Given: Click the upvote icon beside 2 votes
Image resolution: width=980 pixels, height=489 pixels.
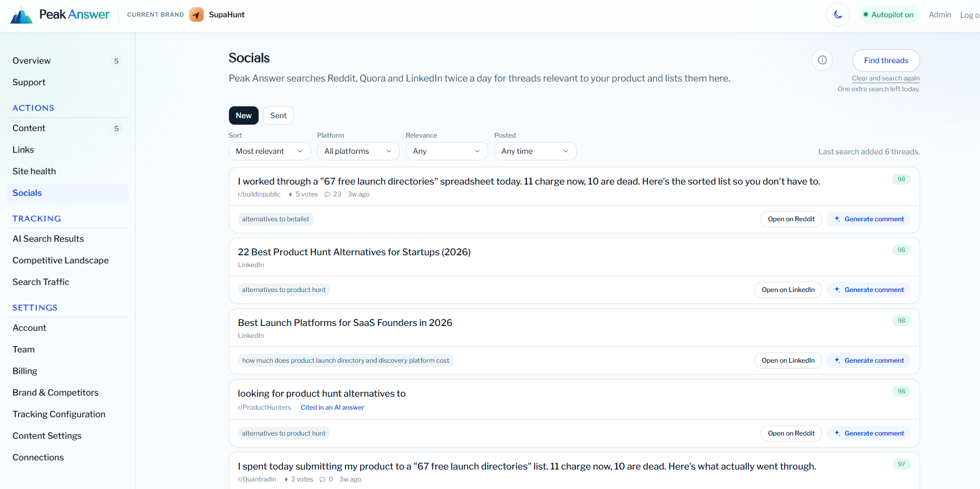Looking at the screenshot, I should coord(286,479).
